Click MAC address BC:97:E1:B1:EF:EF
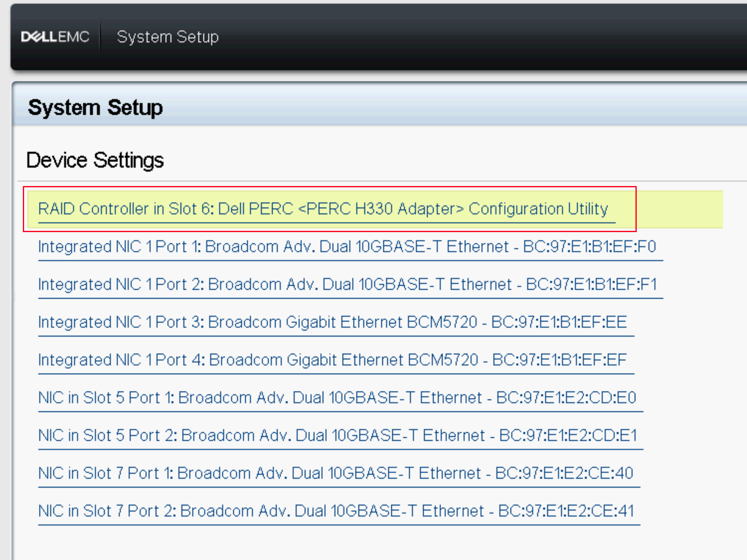Screen dimensions: 747x560 [x=559, y=360]
